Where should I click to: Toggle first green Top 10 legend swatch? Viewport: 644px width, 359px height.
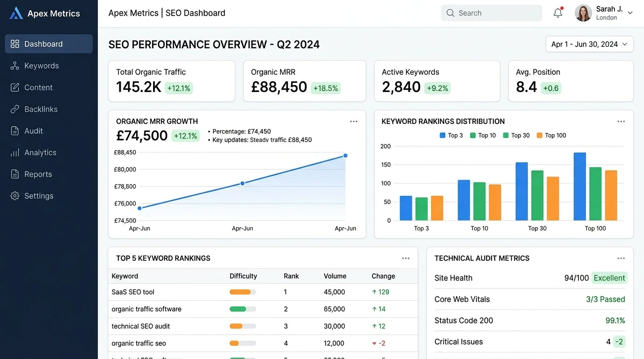pyautogui.click(x=473, y=136)
